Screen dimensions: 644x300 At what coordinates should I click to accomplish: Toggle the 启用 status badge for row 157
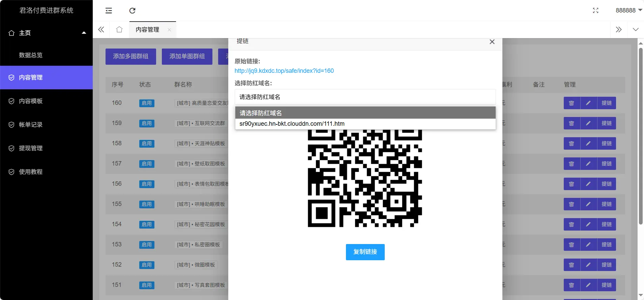pyautogui.click(x=147, y=164)
